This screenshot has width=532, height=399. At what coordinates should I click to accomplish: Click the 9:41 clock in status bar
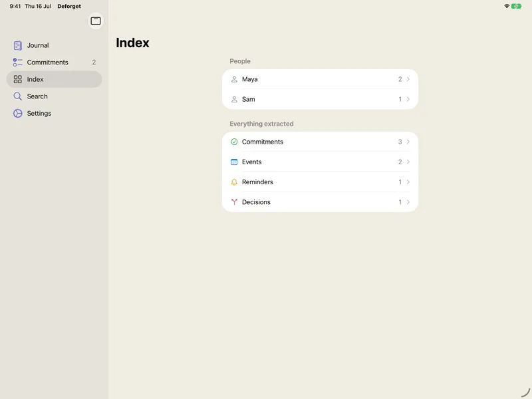pos(15,6)
